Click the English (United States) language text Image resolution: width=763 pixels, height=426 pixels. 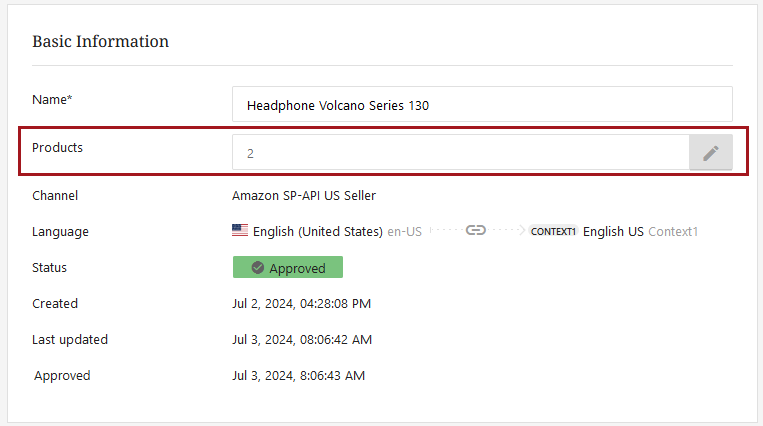point(318,231)
